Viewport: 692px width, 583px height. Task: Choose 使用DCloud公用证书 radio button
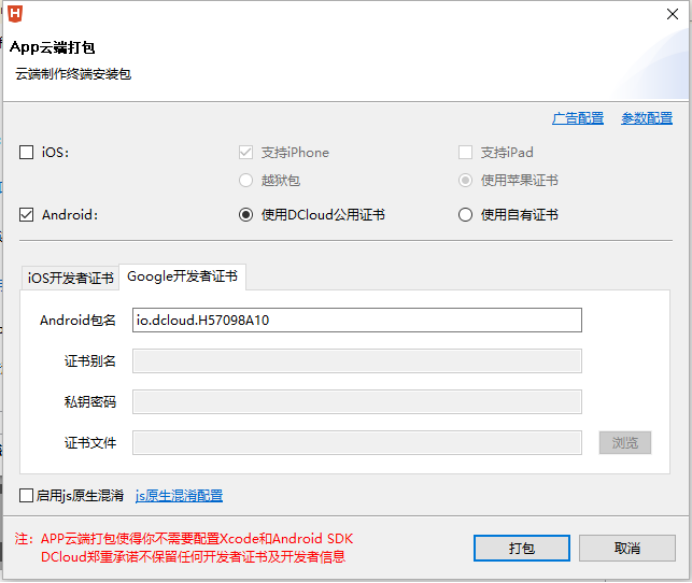click(x=246, y=214)
